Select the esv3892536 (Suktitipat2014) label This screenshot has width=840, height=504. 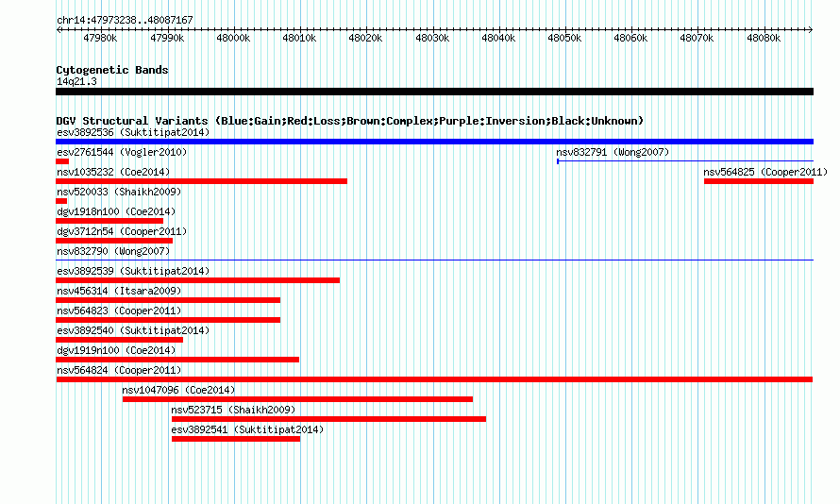tap(133, 132)
